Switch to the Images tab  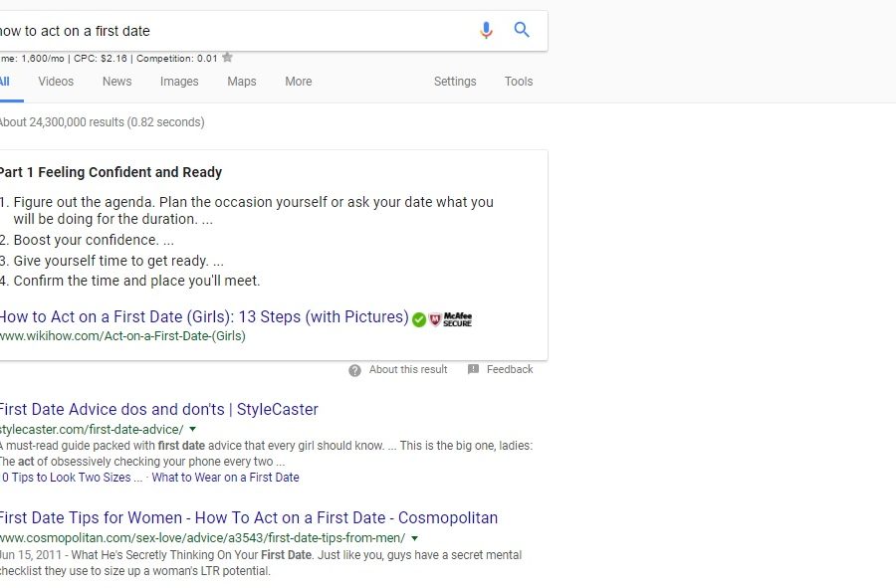pos(179,81)
